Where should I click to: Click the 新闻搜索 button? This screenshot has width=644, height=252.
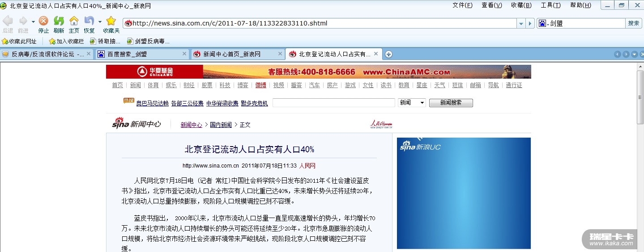pyautogui.click(x=451, y=103)
